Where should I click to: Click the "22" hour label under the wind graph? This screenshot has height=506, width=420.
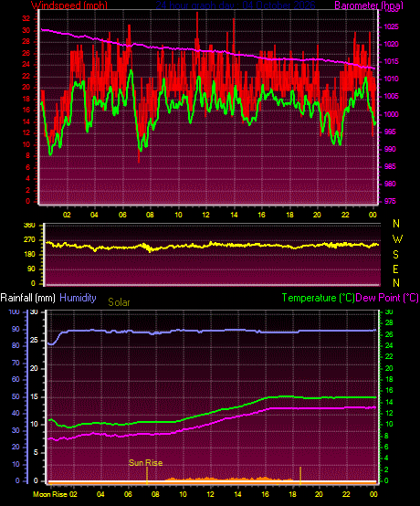pyautogui.click(x=345, y=215)
